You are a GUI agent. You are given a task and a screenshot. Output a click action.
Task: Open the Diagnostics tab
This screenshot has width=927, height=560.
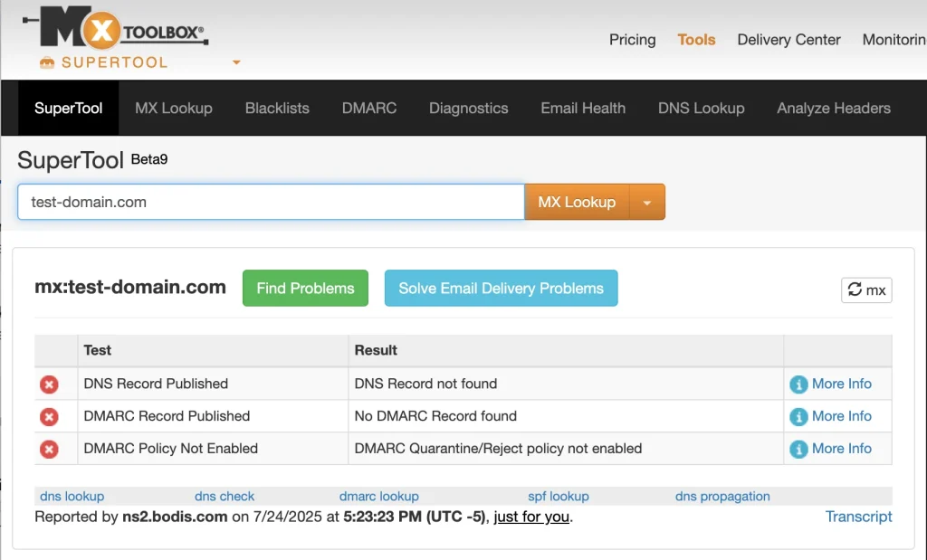(x=469, y=108)
